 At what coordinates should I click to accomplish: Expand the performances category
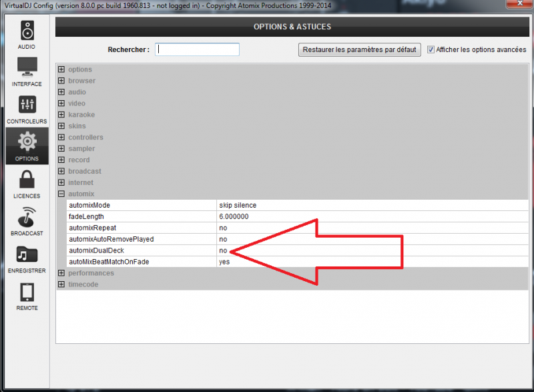(x=61, y=273)
